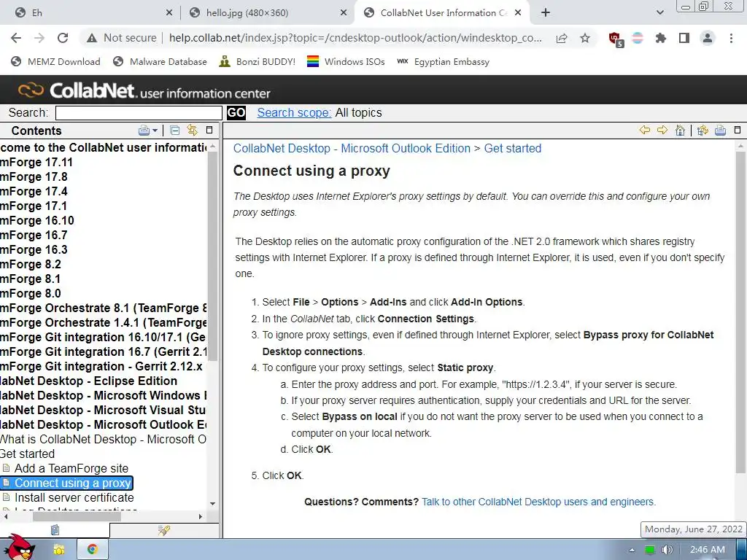Click the GO search button
Screen dimensions: 747x560
(x=236, y=113)
